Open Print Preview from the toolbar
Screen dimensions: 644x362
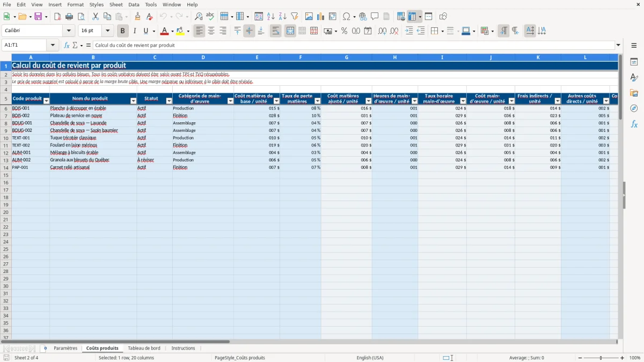(81, 17)
